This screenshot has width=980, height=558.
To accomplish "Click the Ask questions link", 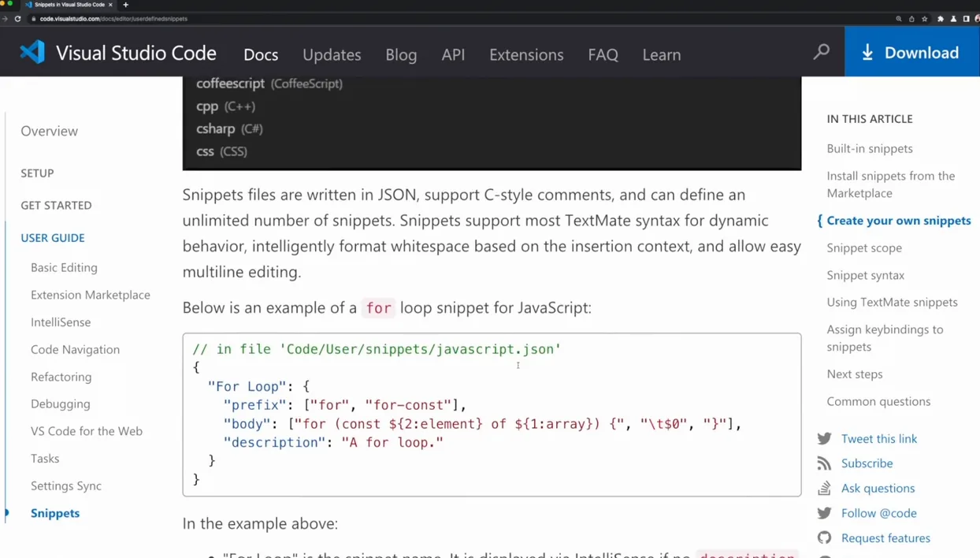I will pyautogui.click(x=878, y=488).
